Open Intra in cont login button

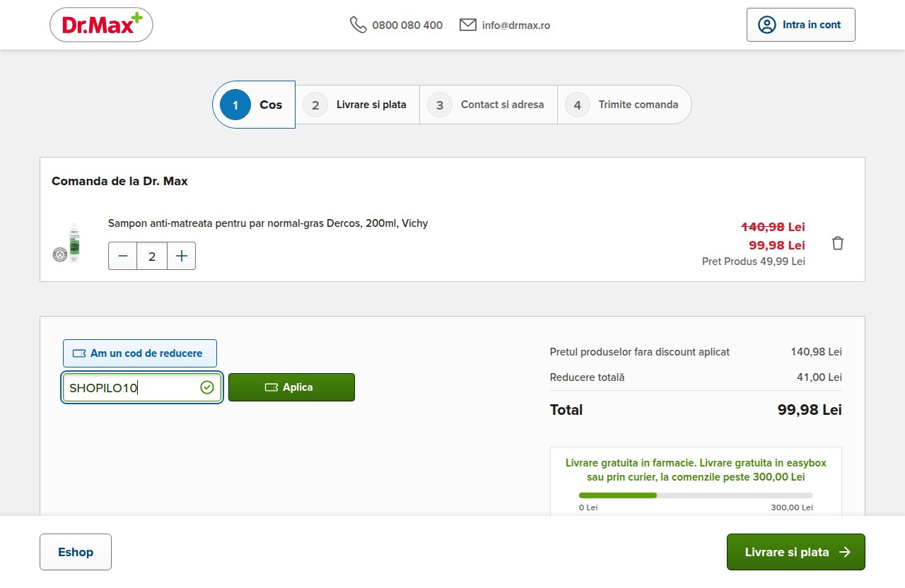801,25
